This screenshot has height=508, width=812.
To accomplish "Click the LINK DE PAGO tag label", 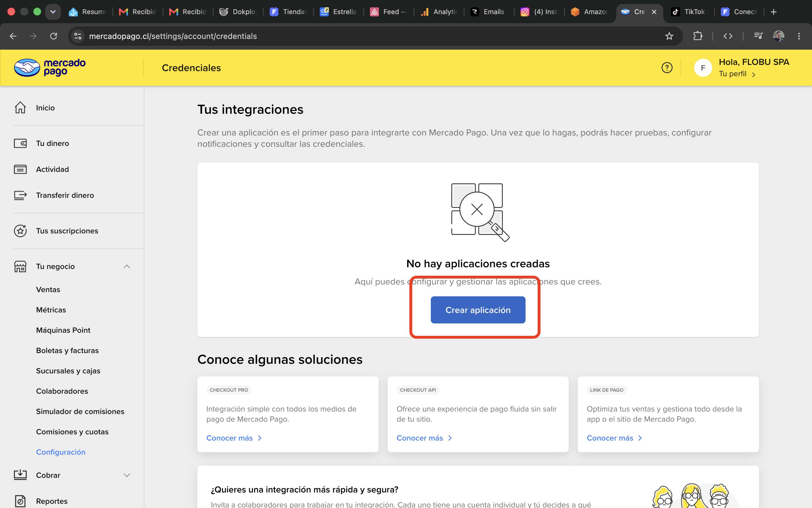I will point(607,390).
